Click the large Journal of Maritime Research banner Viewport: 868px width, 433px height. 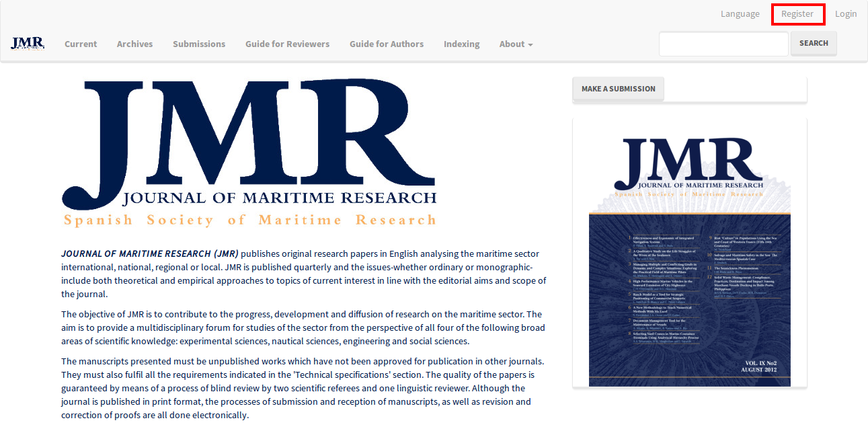(249, 153)
